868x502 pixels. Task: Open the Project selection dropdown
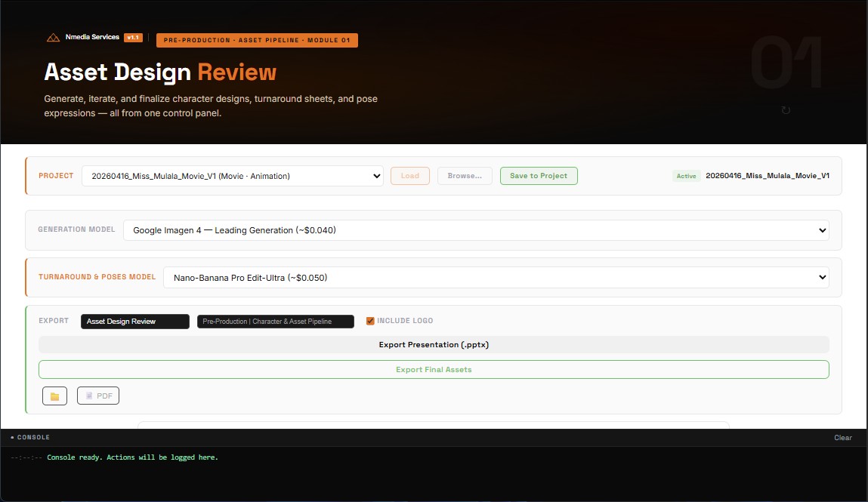[233, 176]
